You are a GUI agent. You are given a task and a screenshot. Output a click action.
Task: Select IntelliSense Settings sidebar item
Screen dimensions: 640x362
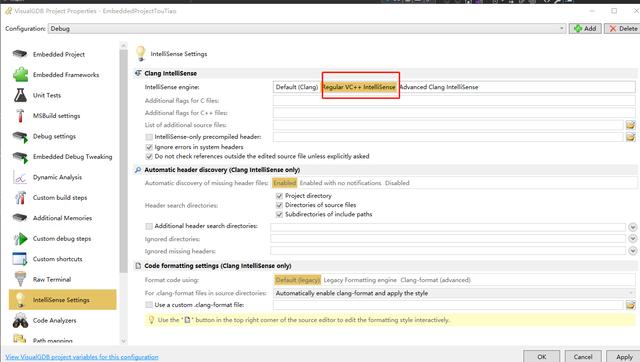62,300
